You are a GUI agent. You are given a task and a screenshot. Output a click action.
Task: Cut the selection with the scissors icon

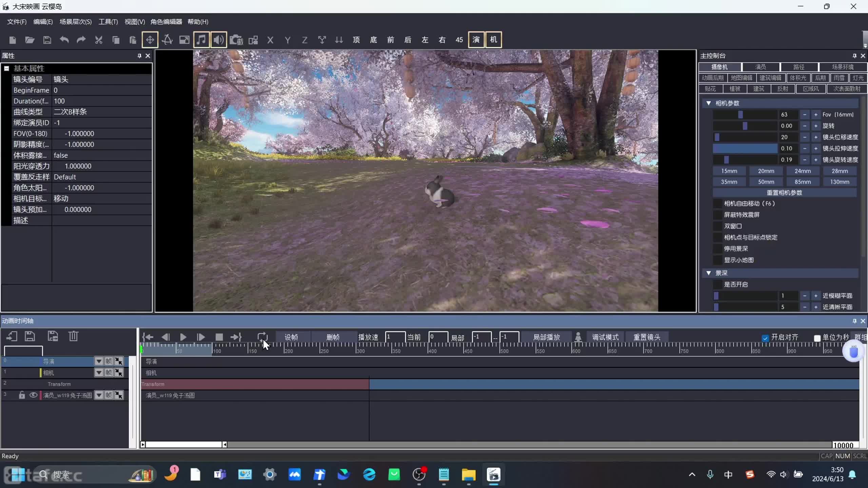pos(99,40)
